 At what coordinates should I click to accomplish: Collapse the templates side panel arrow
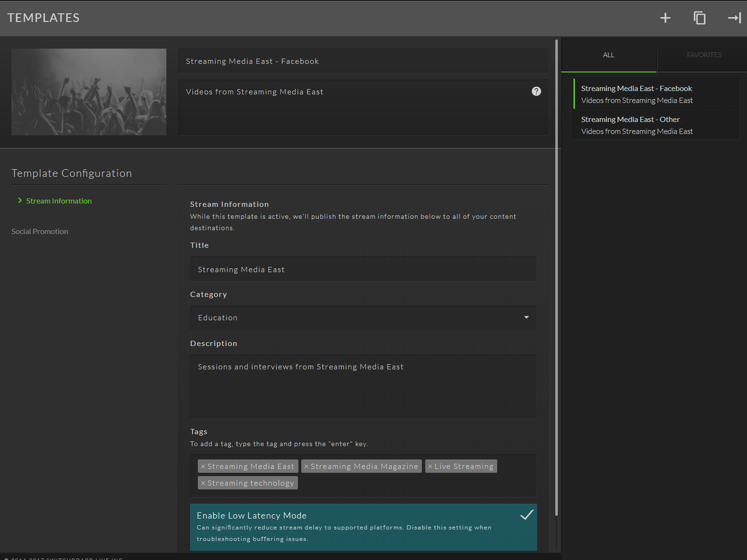(734, 18)
